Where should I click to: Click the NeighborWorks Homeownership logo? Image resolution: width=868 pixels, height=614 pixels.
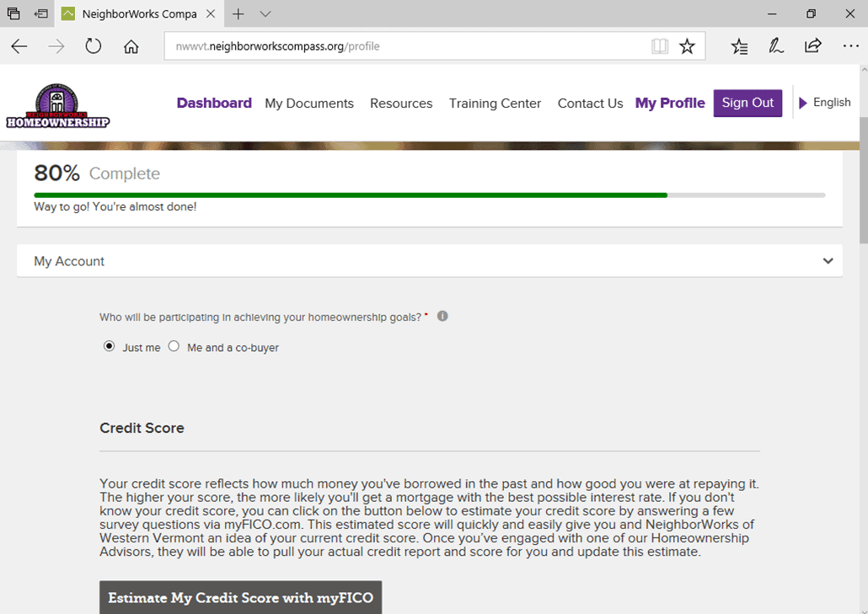[57, 105]
